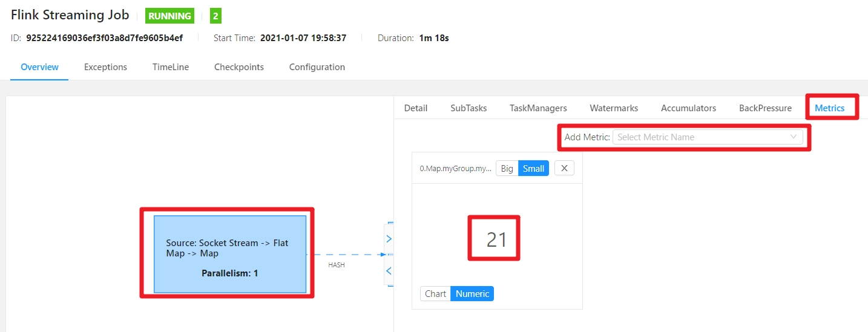
Task: Click the green task count badge 2
Action: point(215,16)
